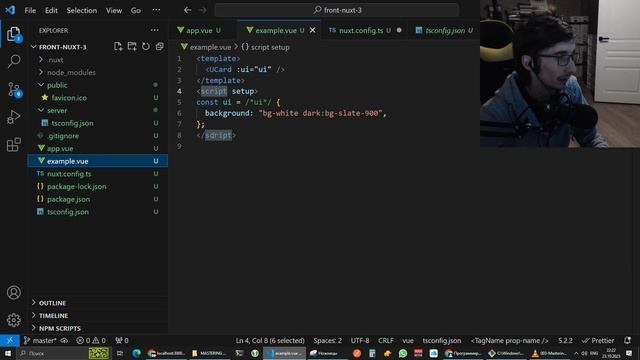Open Microsoft Edge from taskbar
This screenshot has width=640, height=360.
(136, 353)
